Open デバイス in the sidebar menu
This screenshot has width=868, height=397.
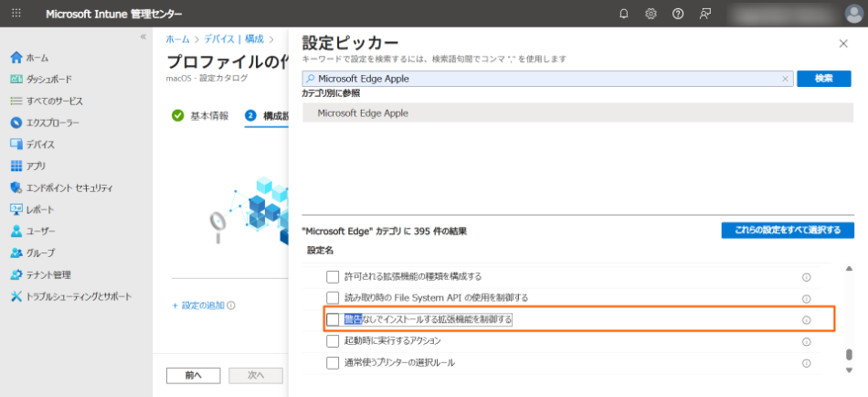pyautogui.click(x=39, y=145)
